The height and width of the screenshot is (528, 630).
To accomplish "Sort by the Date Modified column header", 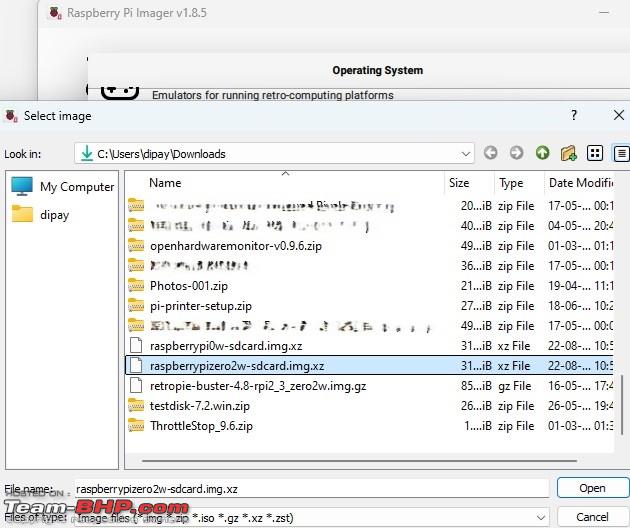I will tap(581, 183).
